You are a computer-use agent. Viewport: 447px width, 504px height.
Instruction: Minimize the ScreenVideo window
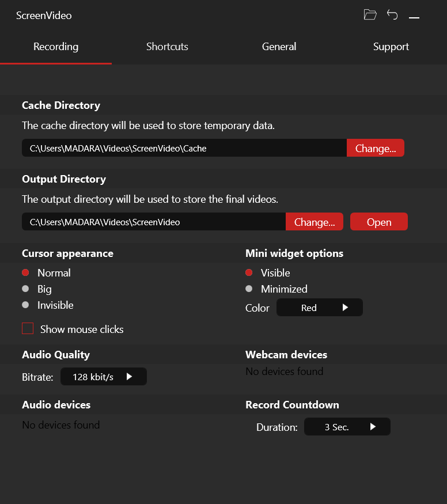point(414,17)
